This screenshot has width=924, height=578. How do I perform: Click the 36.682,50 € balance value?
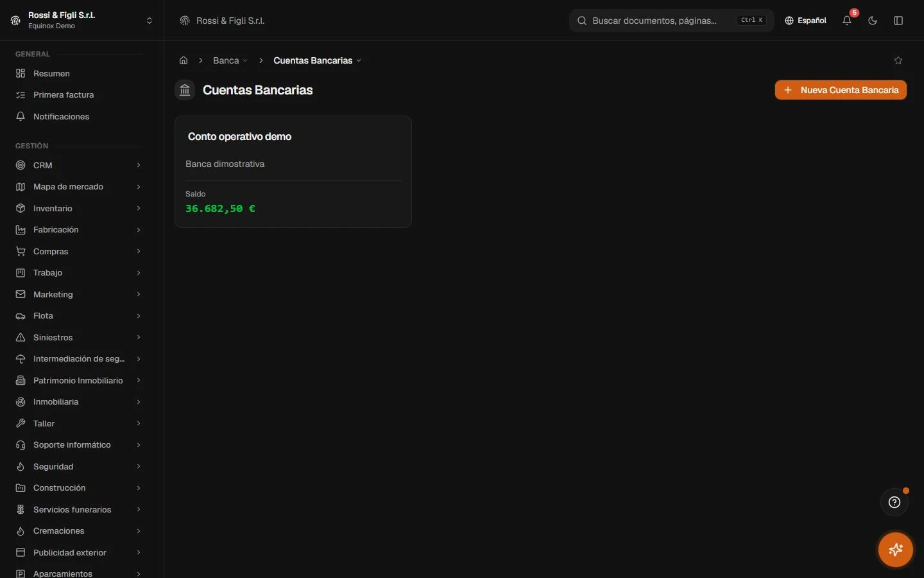[x=220, y=209]
